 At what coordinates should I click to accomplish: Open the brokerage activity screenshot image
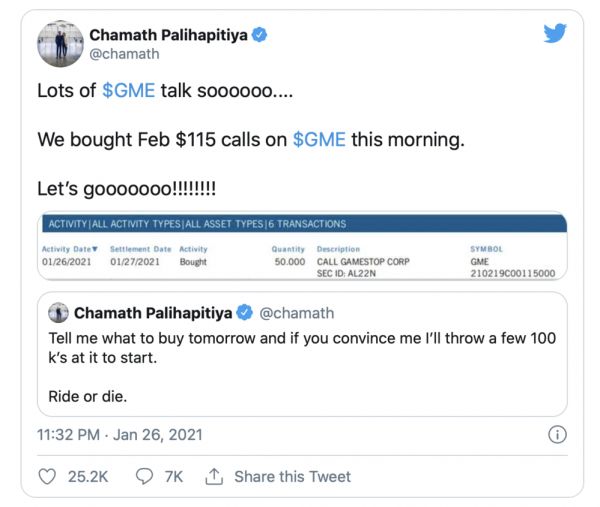pos(302,246)
